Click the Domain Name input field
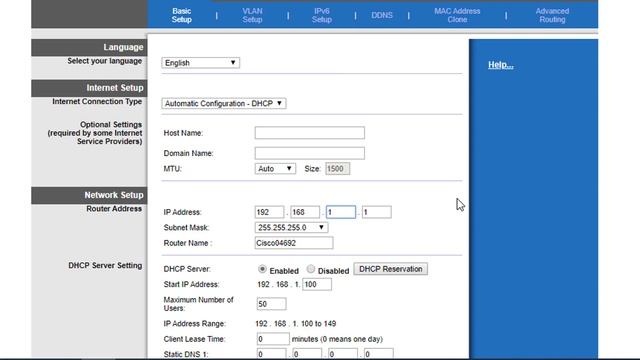This screenshot has height=360, width=640. (309, 153)
